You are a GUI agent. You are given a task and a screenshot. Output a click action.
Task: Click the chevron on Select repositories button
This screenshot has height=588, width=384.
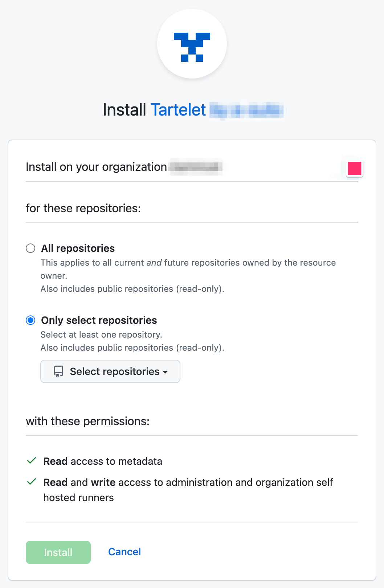click(166, 372)
